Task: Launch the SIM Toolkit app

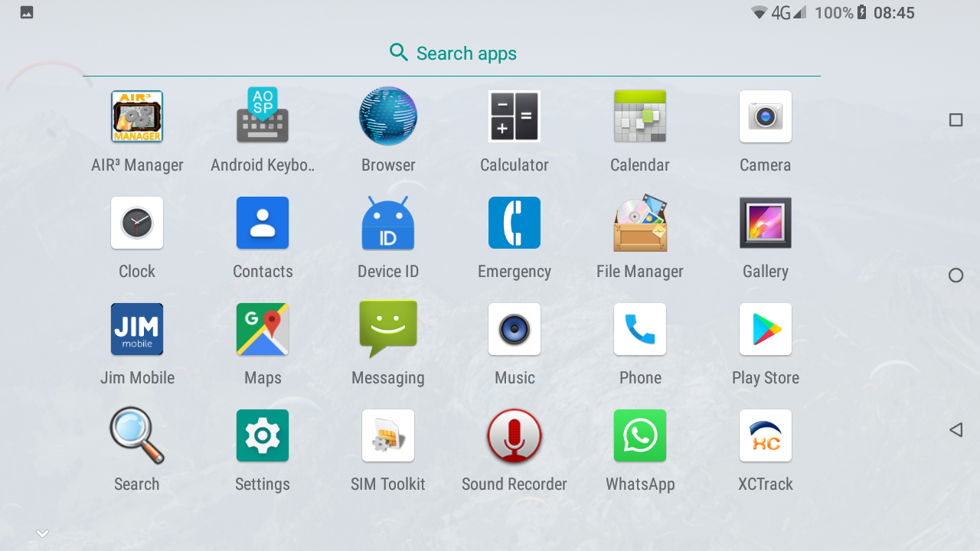Action: pos(388,435)
